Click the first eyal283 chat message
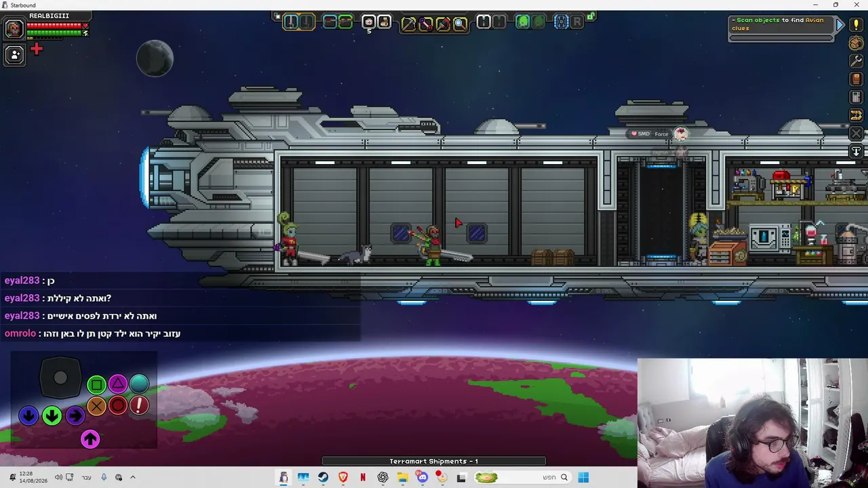 (29, 281)
